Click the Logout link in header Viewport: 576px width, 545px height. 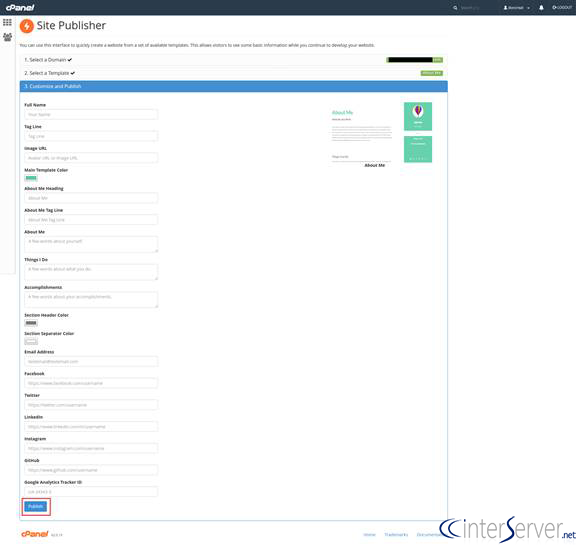click(x=562, y=7)
